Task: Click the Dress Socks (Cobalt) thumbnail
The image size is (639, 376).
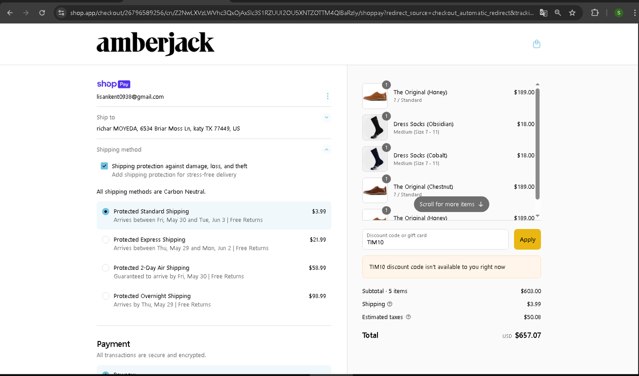Action: (375, 159)
